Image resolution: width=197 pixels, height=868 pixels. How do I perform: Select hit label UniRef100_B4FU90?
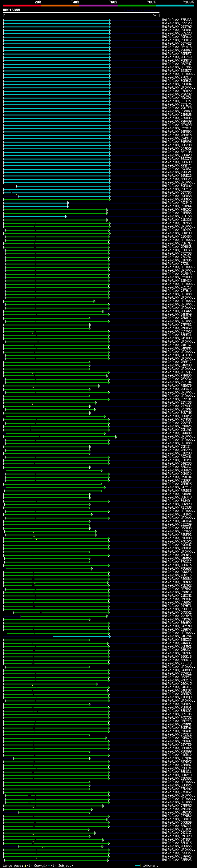176,131
